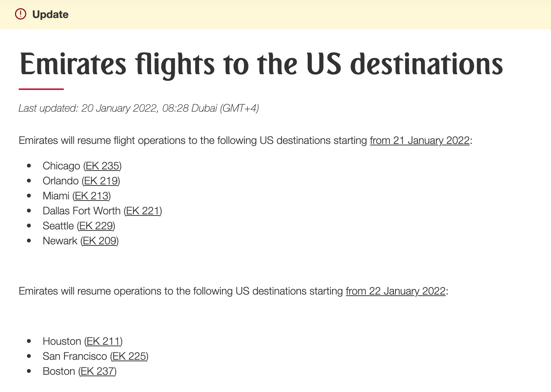
Task: Click the red divider line under the heading
Action: click(41, 89)
